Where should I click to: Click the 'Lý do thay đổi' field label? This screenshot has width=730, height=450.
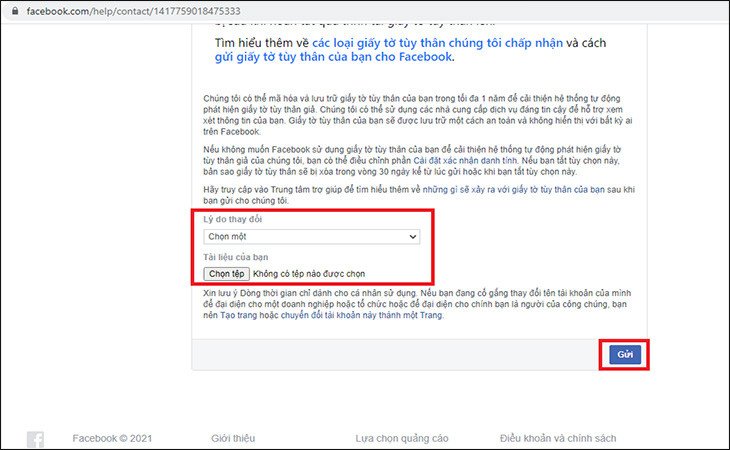point(234,218)
